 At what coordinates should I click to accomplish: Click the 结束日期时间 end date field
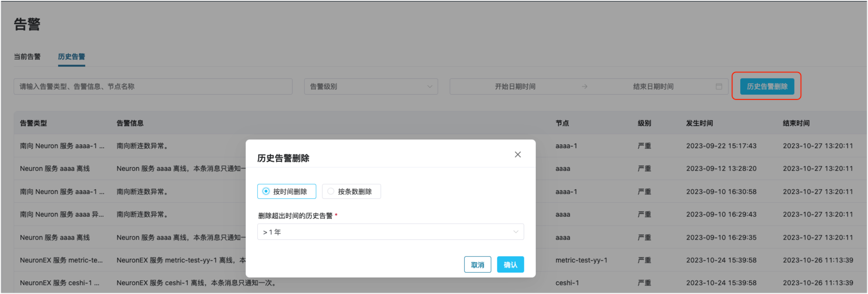coord(653,86)
